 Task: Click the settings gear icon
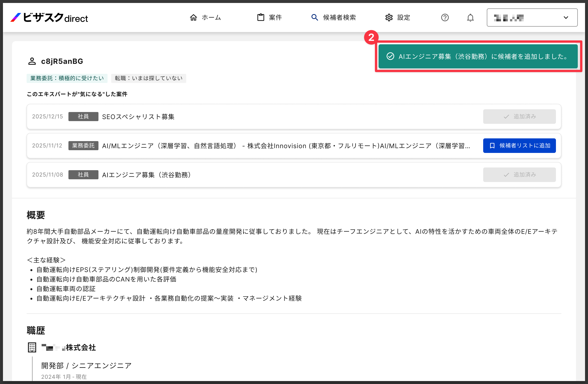point(389,17)
